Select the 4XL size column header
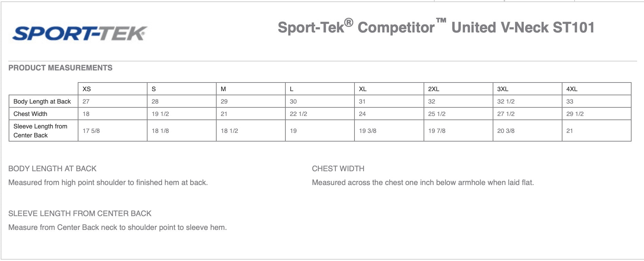The height and width of the screenshot is (261, 644). tap(572, 89)
